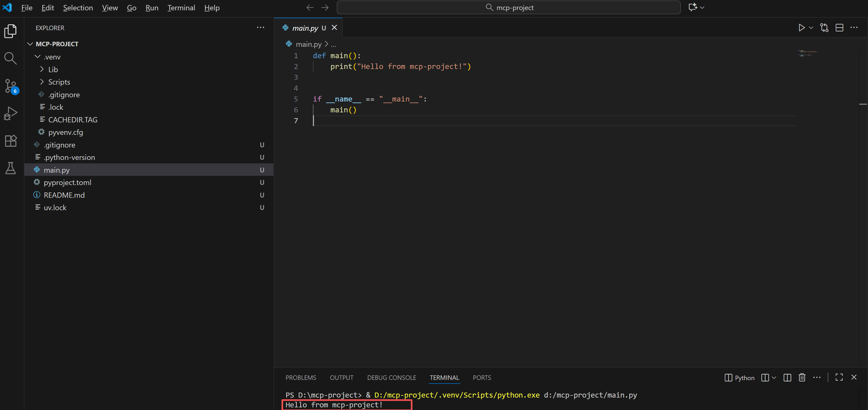Click the editor minimap preview
This screenshot has height=410, width=868.
(x=808, y=53)
